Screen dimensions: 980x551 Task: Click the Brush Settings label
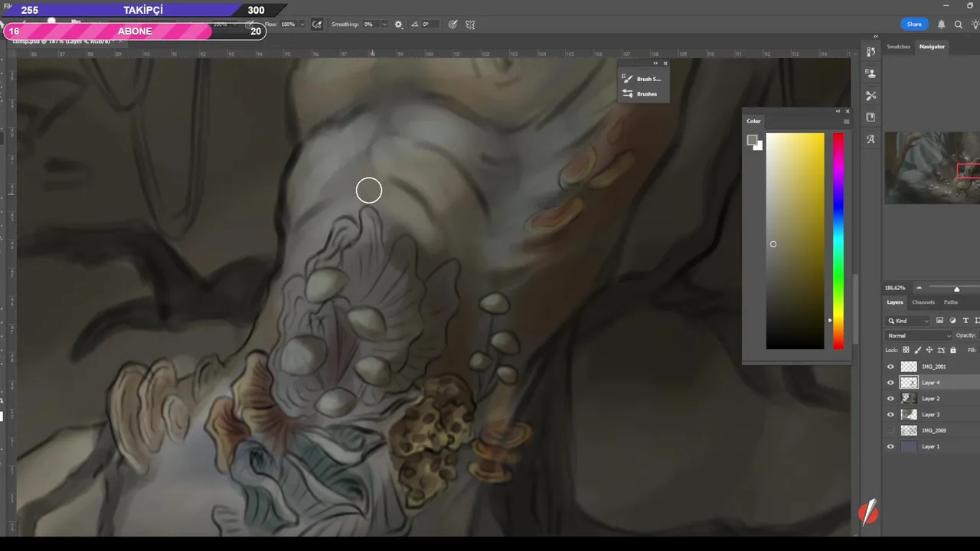[x=648, y=79]
